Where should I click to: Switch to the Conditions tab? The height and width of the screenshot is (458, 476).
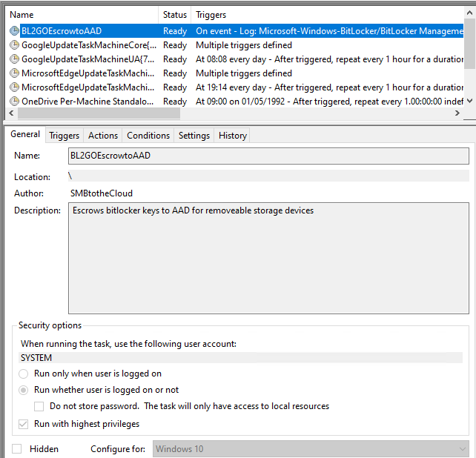coord(148,136)
